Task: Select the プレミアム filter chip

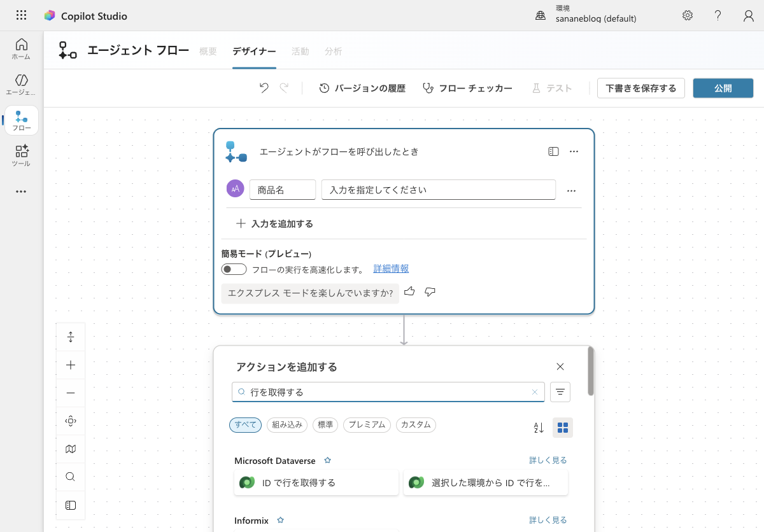Action: (x=367, y=424)
